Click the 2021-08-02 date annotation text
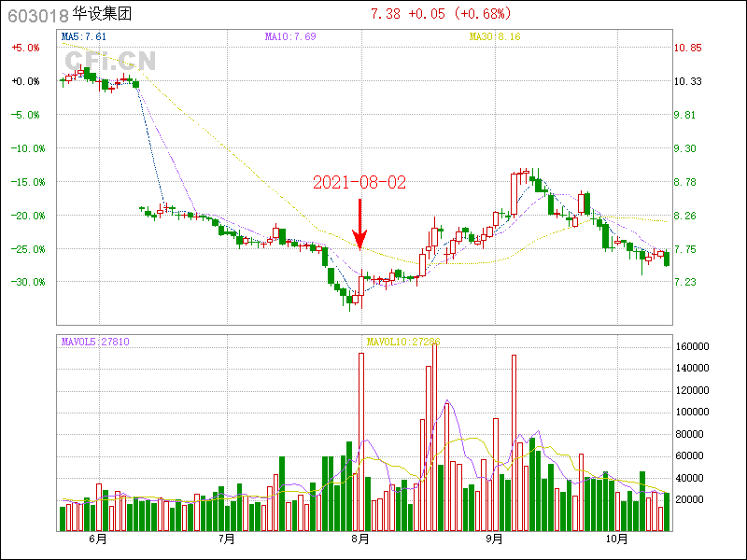The height and width of the screenshot is (560, 747). click(359, 183)
